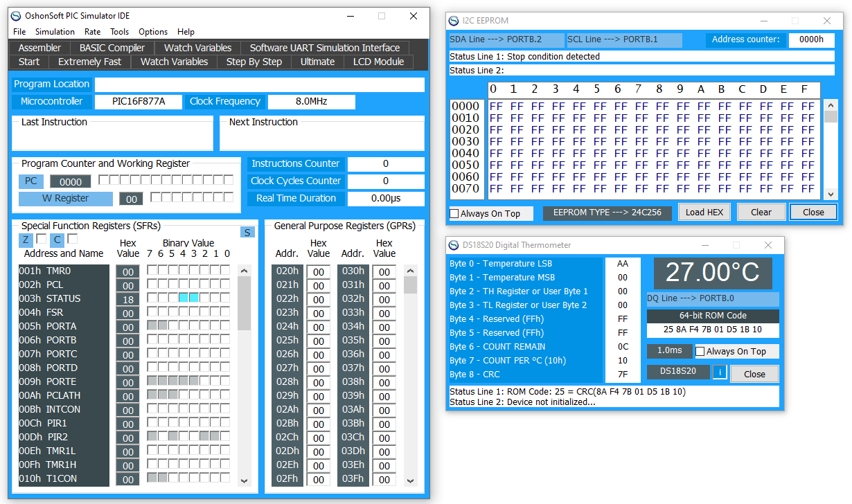The image size is (852, 504).
Task: Click the S button in the SFRs panel
Action: tap(247, 232)
